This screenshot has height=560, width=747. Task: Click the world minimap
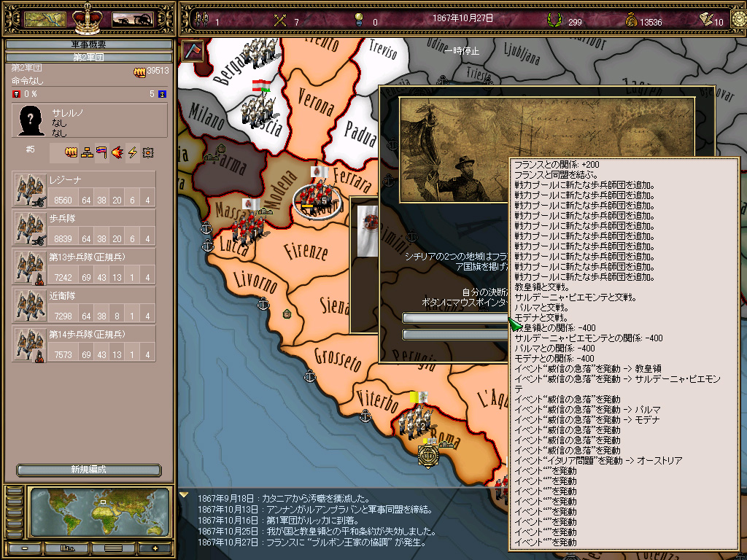point(99,512)
